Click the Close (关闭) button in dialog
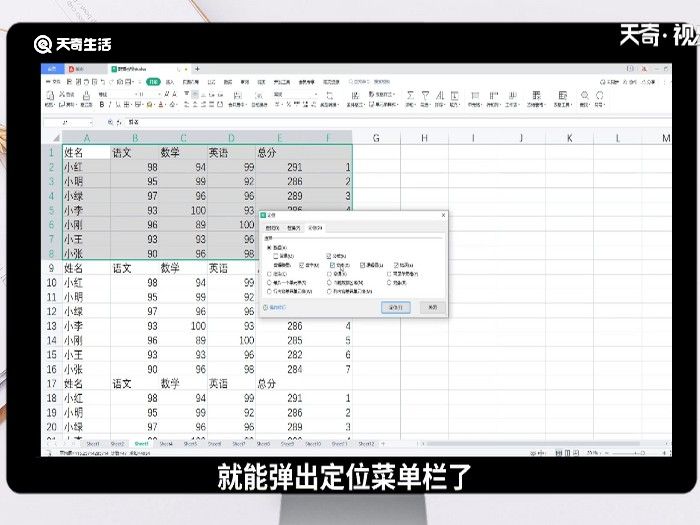 pyautogui.click(x=433, y=307)
